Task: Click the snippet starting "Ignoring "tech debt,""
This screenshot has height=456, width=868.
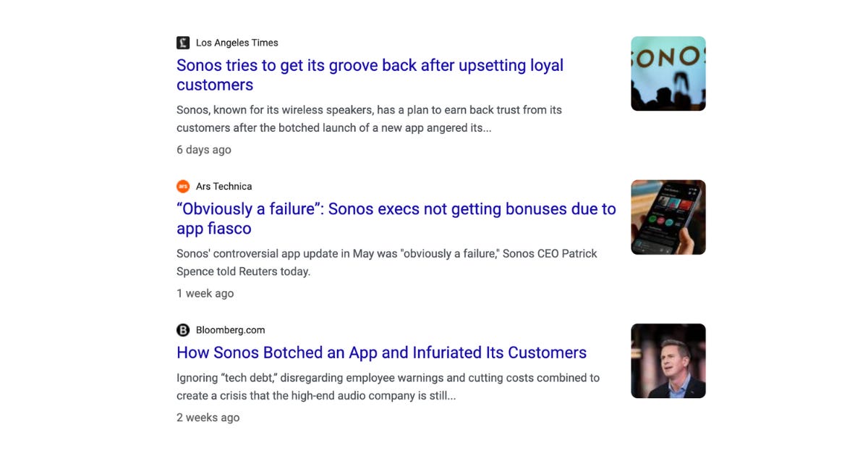Action: (x=388, y=387)
